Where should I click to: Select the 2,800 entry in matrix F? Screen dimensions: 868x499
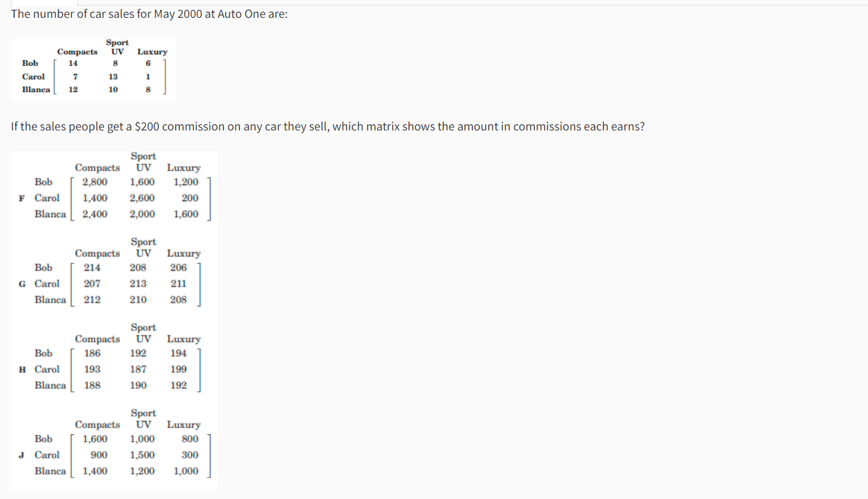coord(95,182)
